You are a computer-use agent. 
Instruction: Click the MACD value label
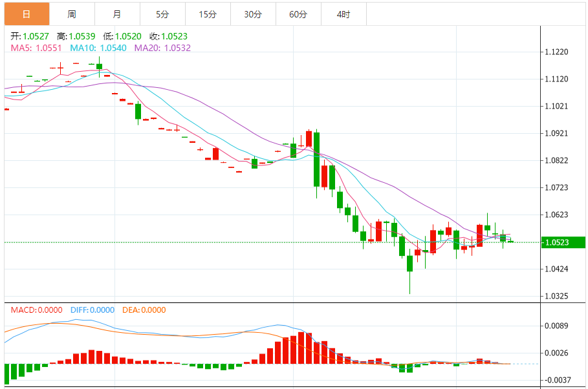click(36, 310)
